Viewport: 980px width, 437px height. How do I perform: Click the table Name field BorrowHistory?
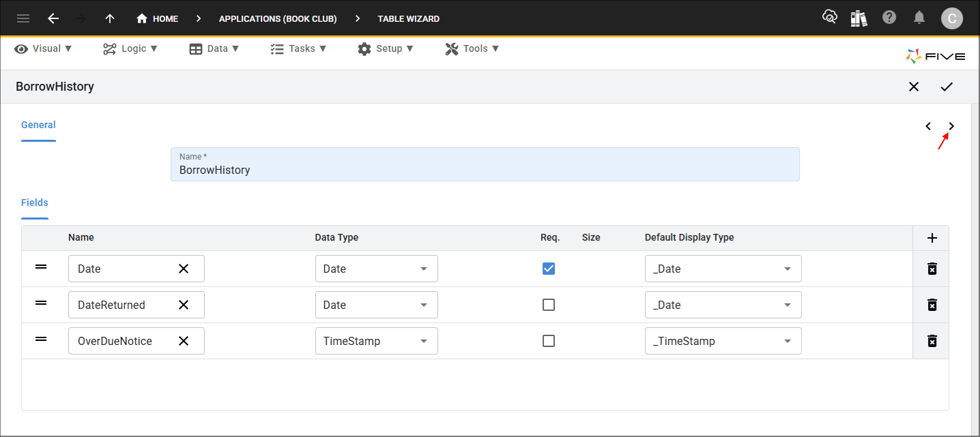pyautogui.click(x=485, y=164)
